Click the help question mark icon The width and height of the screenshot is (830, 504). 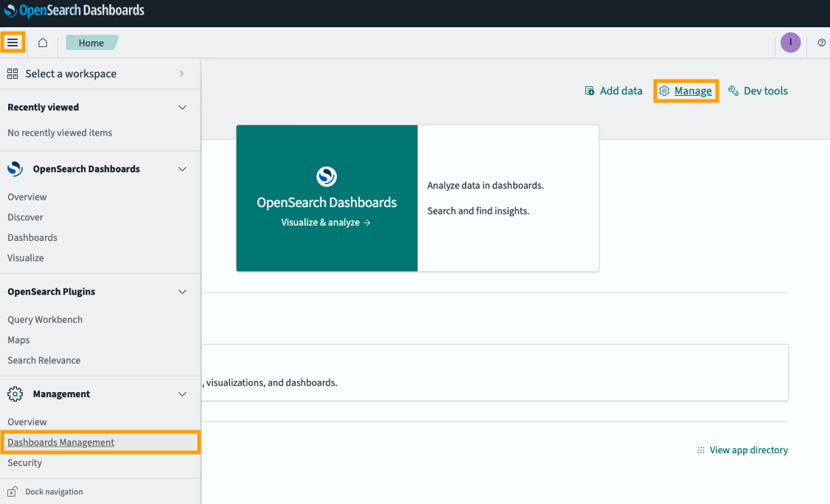(x=821, y=43)
